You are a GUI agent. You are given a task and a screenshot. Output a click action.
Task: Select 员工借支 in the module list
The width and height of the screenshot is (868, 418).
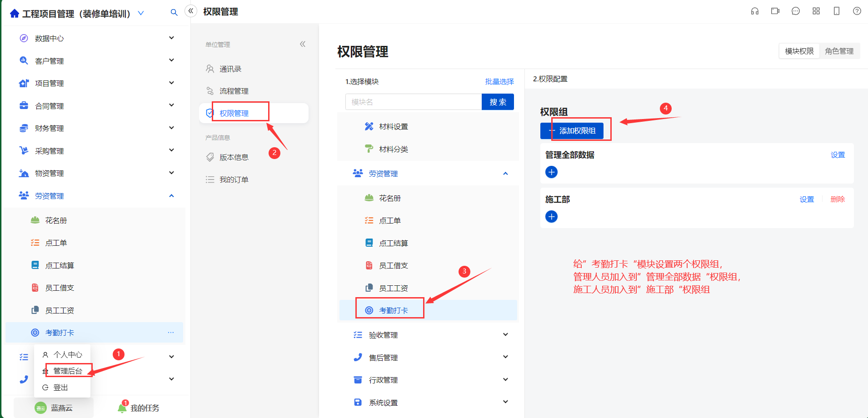(x=428, y=265)
